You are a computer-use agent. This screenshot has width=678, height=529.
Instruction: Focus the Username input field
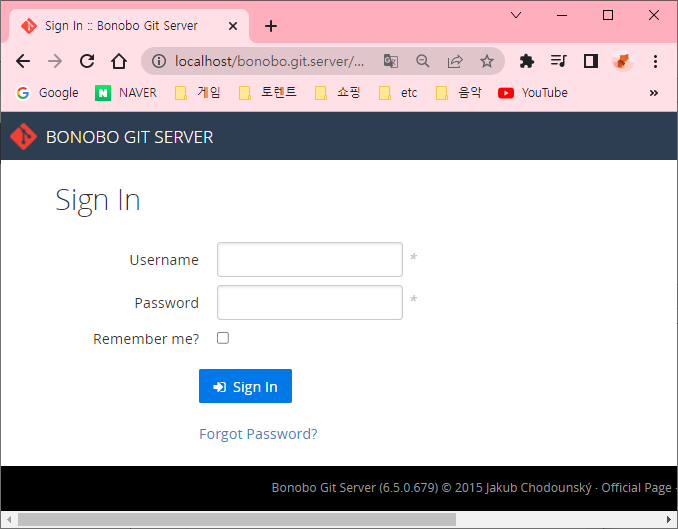310,259
